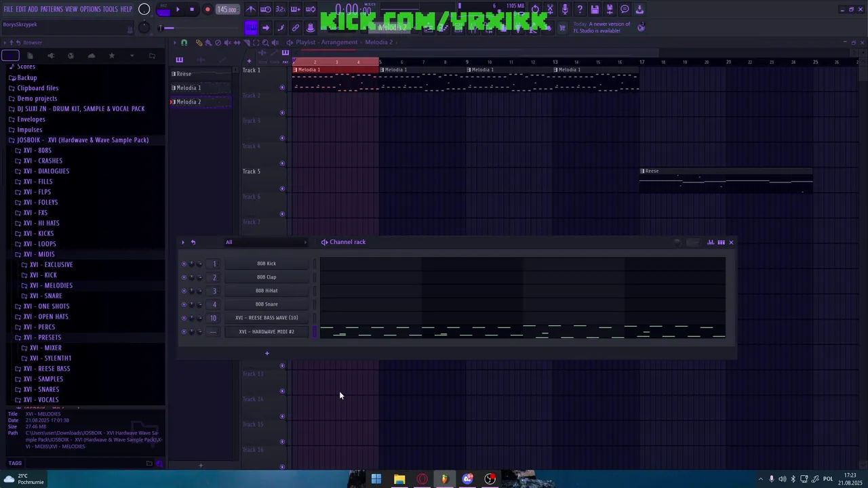Start playback with the play button
The image size is (868, 488).
pos(178,9)
